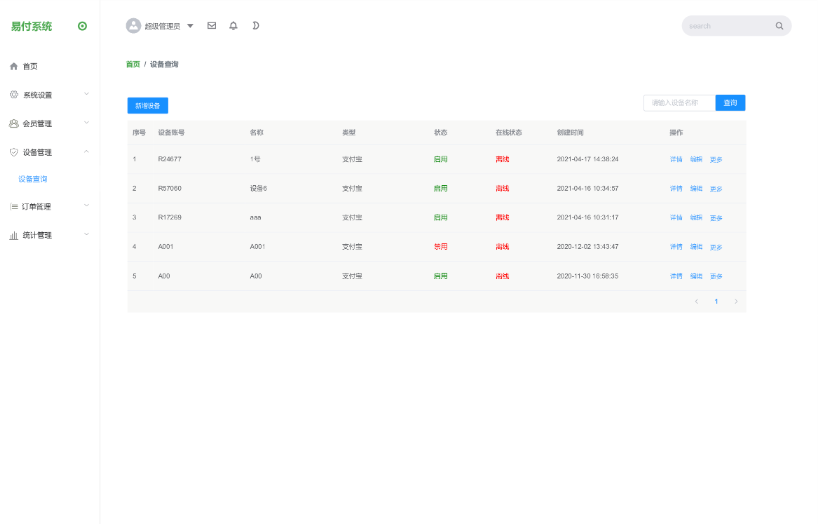
Task: Open the mail envelope icon in header
Action: pos(211,26)
